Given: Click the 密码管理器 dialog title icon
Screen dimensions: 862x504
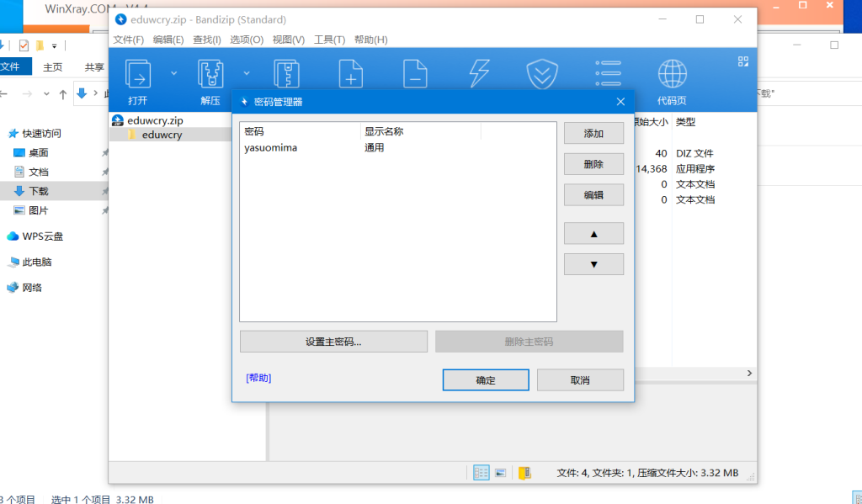Looking at the screenshot, I should (x=245, y=102).
